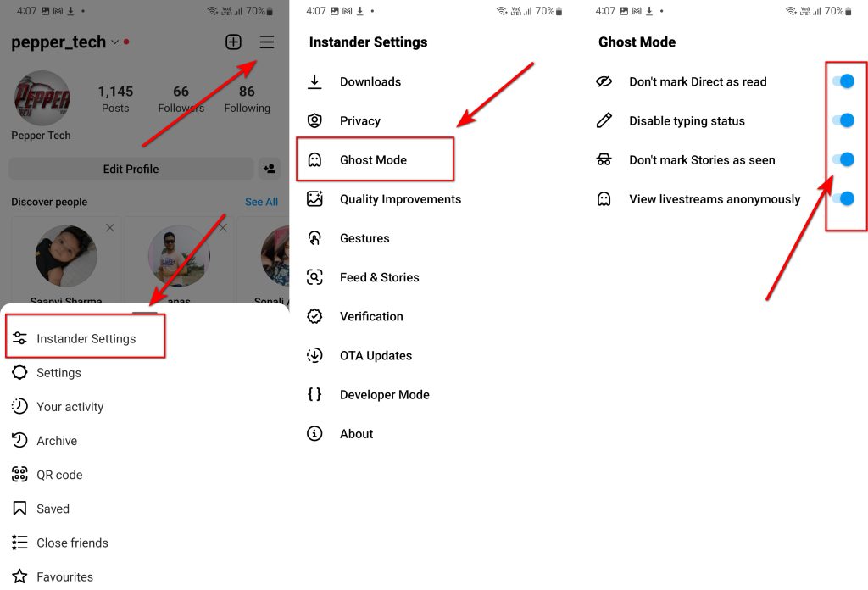
Task: Tap the See All link
Action: [261, 202]
